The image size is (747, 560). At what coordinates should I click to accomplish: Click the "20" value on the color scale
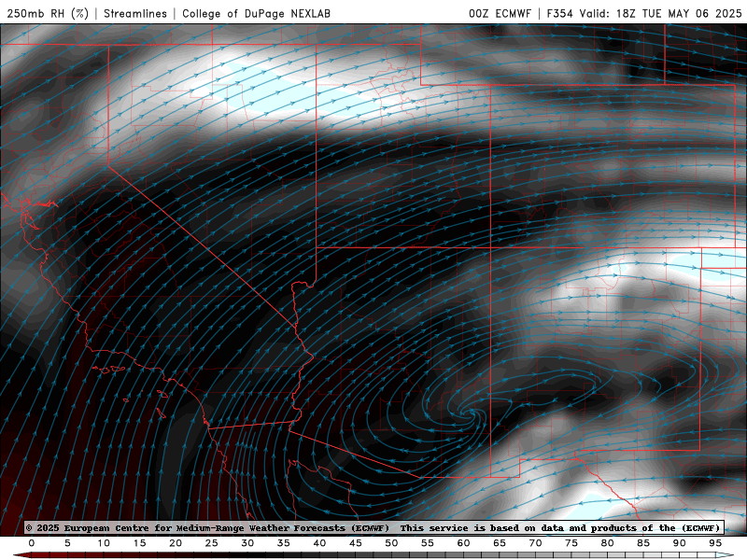(x=176, y=543)
